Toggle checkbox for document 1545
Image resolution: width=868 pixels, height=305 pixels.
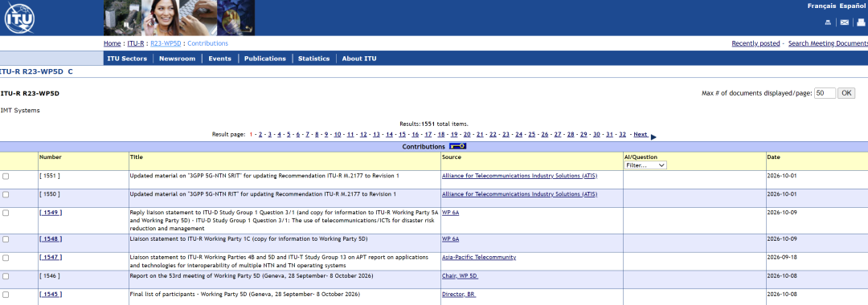pos(6,295)
